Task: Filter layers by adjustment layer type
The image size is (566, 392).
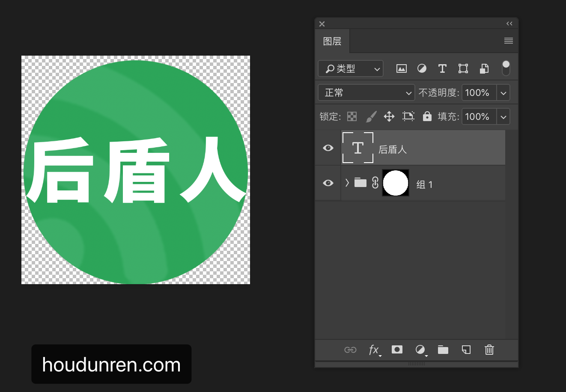Action: point(422,68)
